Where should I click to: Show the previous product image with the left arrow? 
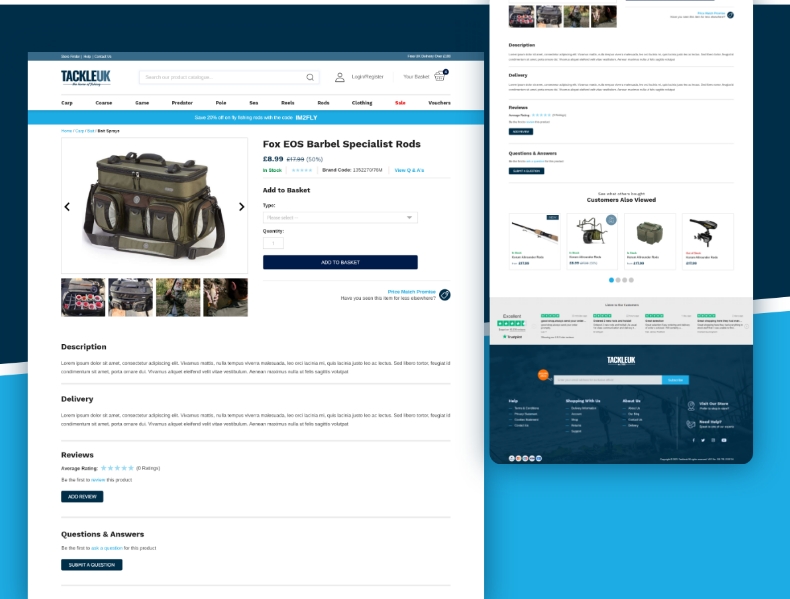(x=67, y=207)
